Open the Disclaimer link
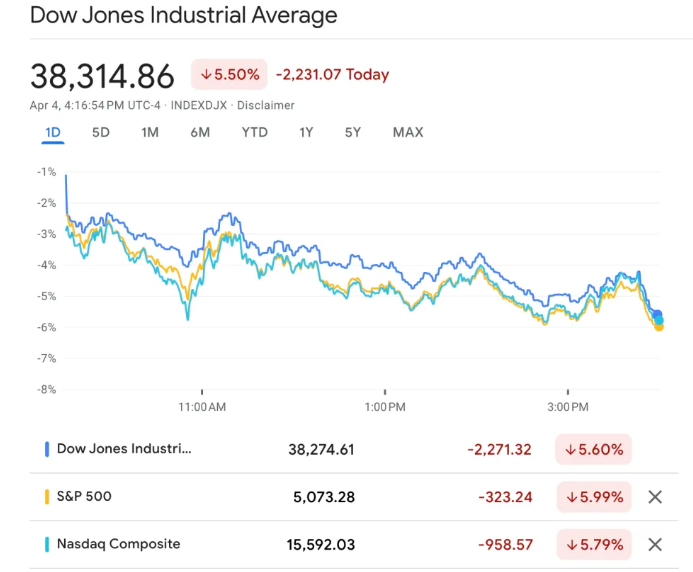This screenshot has height=572, width=693. point(265,105)
